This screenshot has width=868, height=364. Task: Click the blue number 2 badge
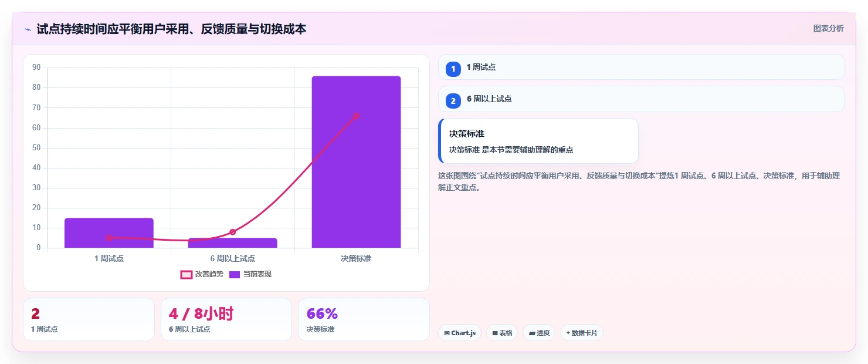coord(453,101)
